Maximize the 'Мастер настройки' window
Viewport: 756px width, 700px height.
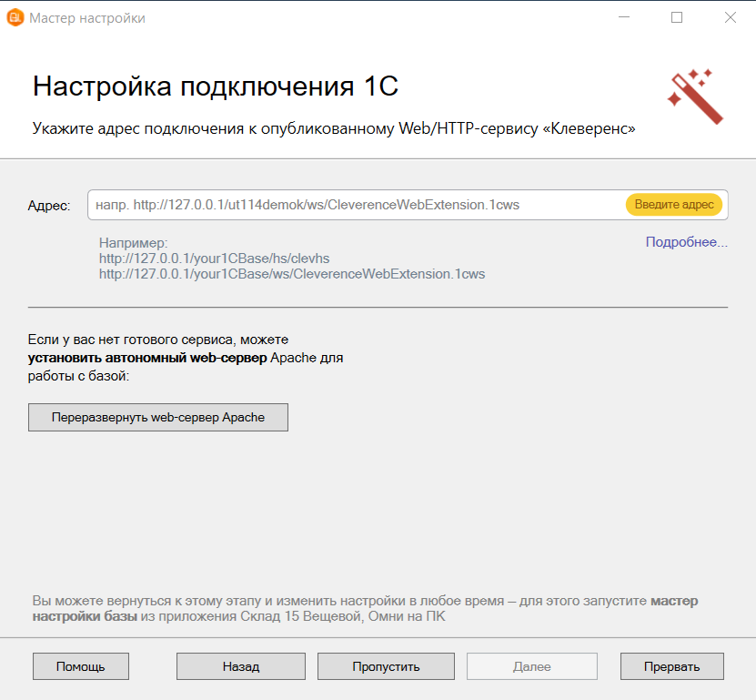point(677,17)
